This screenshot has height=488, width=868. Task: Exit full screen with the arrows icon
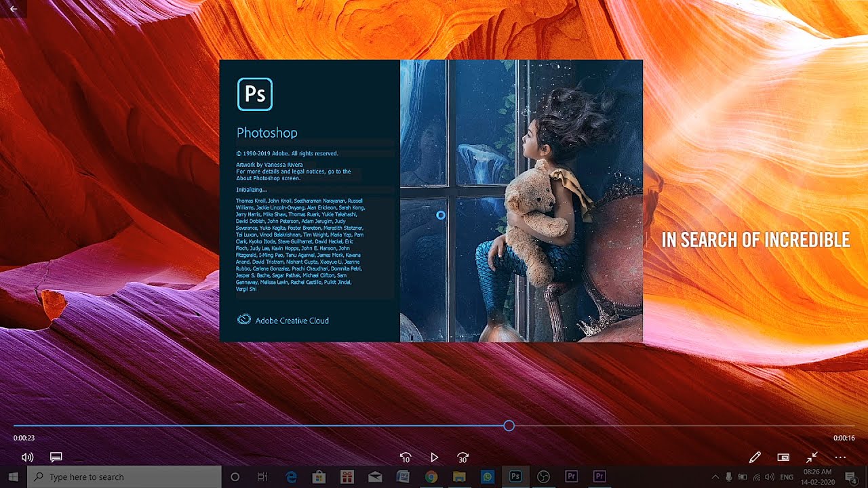[812, 457]
